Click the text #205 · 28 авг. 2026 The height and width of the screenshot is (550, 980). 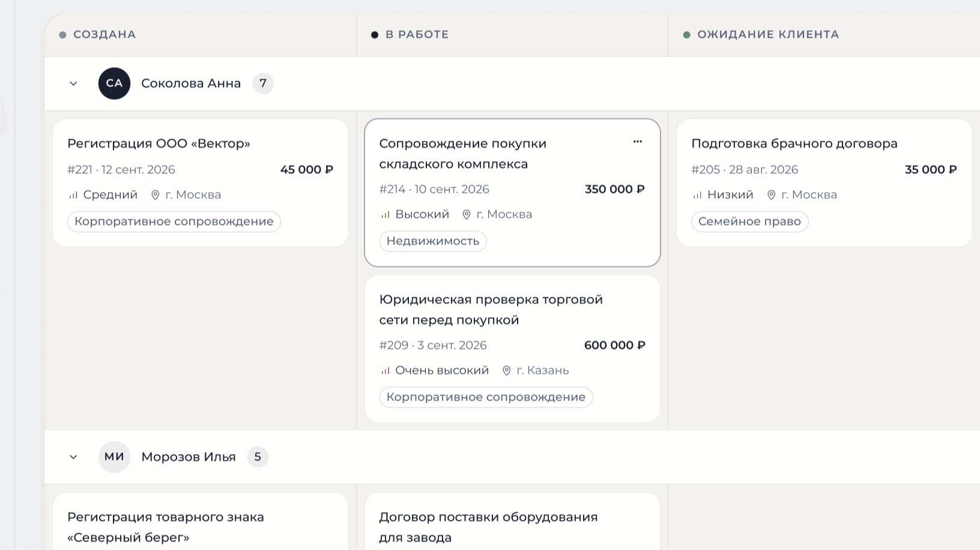coord(745,170)
